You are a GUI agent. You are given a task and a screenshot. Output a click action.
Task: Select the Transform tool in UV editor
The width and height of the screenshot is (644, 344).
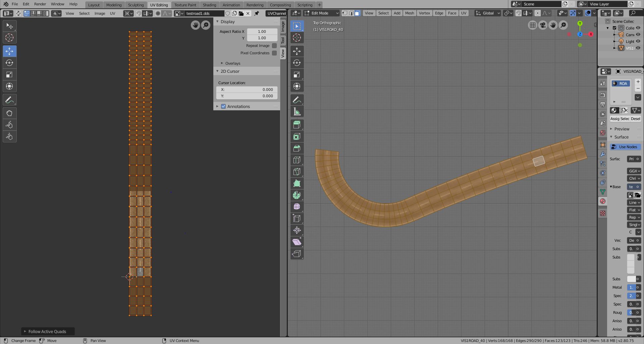(9, 87)
